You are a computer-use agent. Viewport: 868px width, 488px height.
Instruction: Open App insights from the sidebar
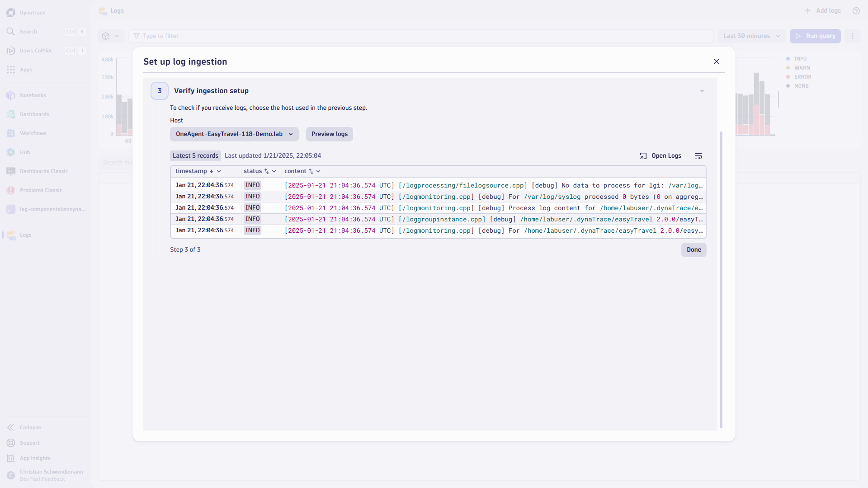[11, 458]
